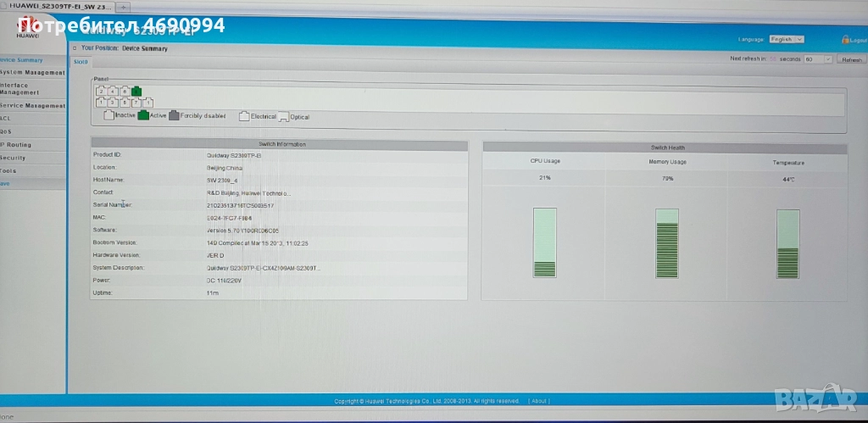Select port 3 in the panel
Viewport: 868px width, 423px height.
(113, 103)
